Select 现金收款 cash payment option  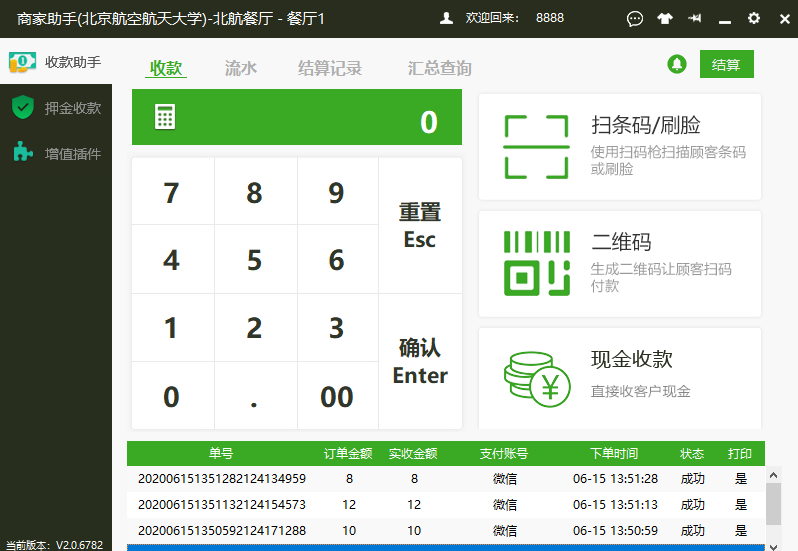[x=619, y=376]
